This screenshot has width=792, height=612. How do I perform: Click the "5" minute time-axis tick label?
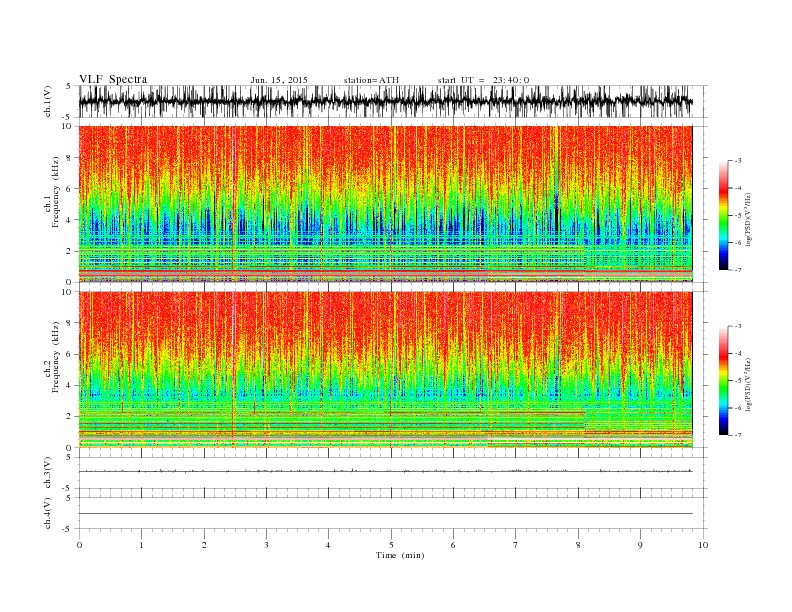[x=391, y=545]
